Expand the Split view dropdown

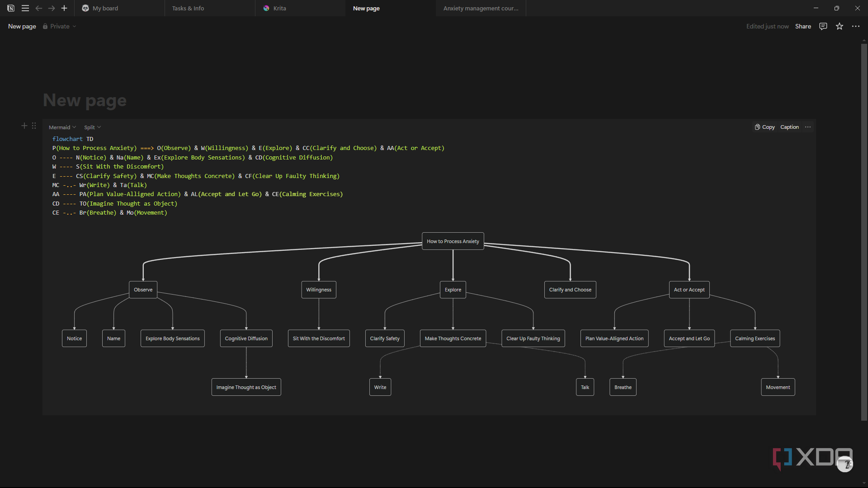(92, 127)
